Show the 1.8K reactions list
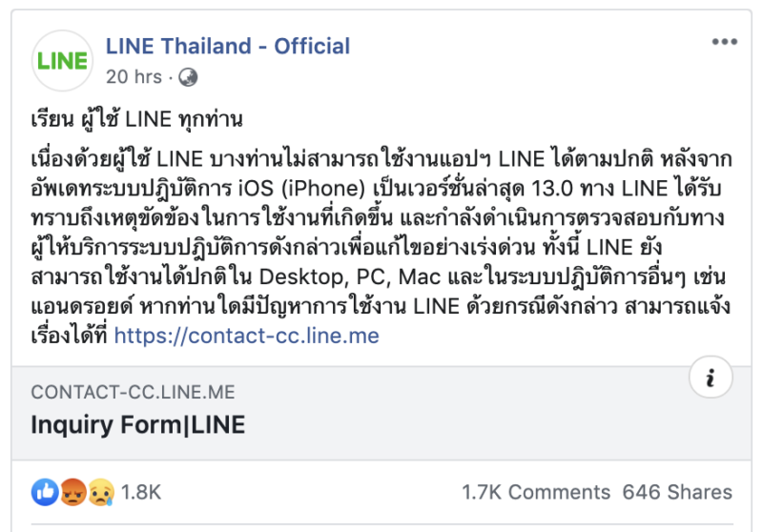 pyautogui.click(x=140, y=492)
